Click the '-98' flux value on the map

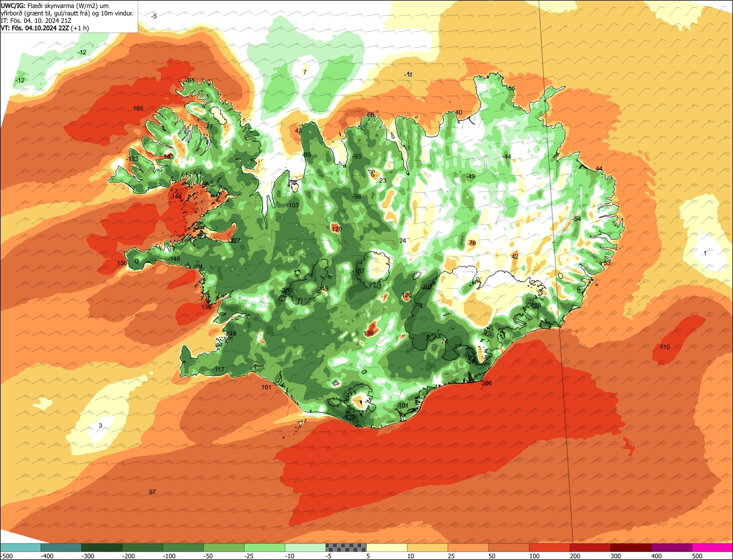tap(356, 197)
